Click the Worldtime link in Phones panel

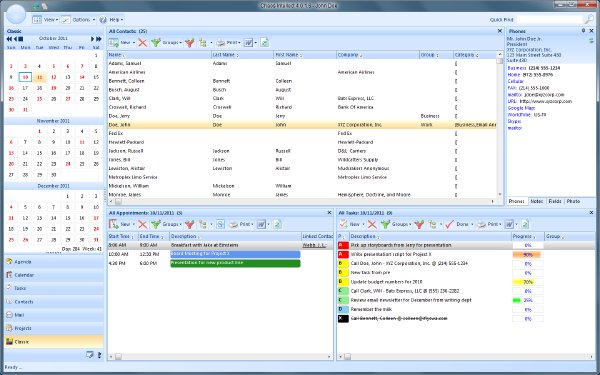click(x=519, y=115)
